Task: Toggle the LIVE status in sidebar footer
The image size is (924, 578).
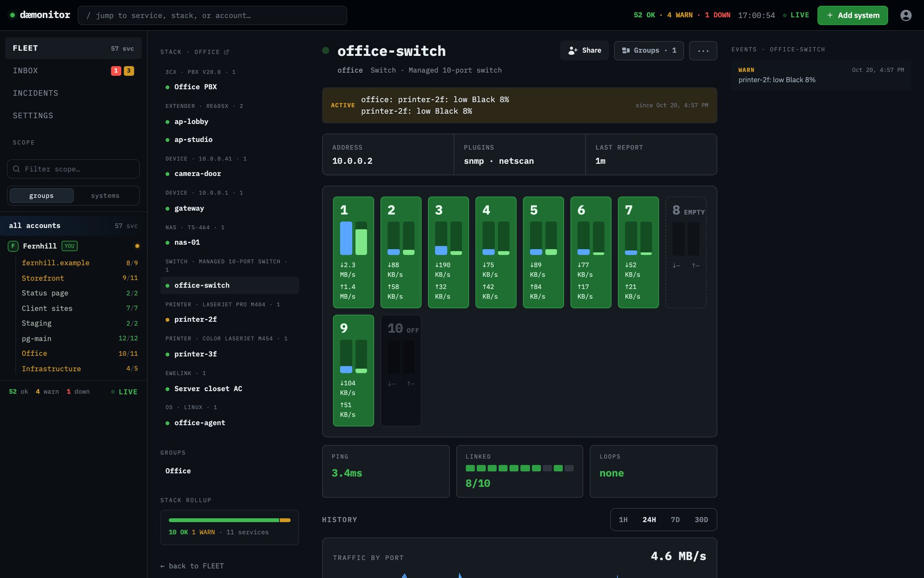Action: (x=124, y=392)
